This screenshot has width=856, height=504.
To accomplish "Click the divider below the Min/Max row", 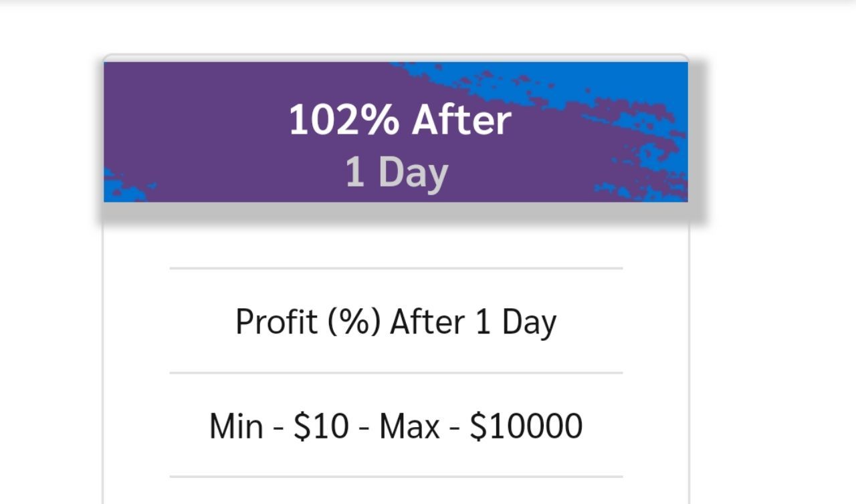I will click(396, 477).
